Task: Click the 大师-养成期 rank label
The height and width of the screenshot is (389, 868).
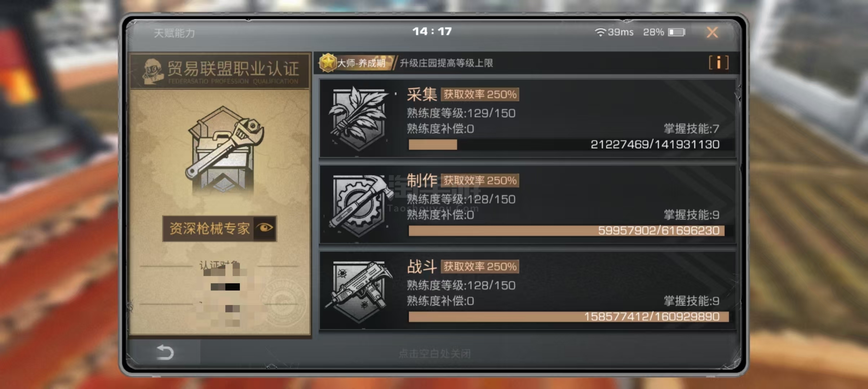Action: [x=361, y=63]
